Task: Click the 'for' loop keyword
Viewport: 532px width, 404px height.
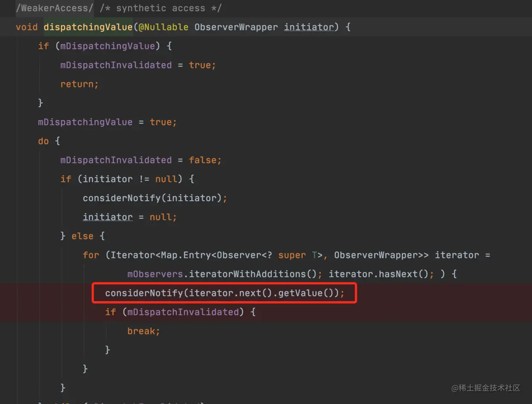Action: 91,255
